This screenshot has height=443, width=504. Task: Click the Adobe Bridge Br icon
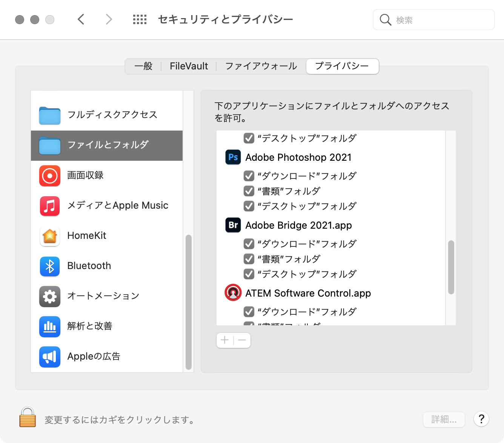coord(233,225)
